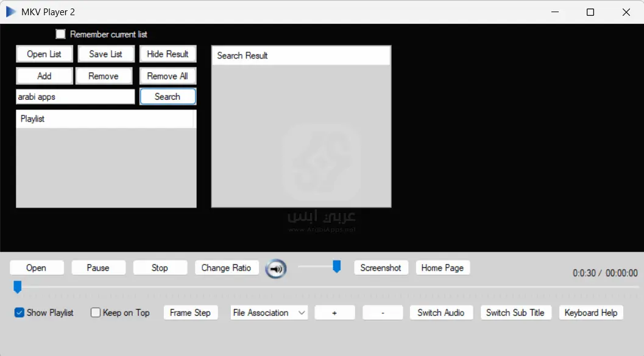Click the search text input field

75,97
